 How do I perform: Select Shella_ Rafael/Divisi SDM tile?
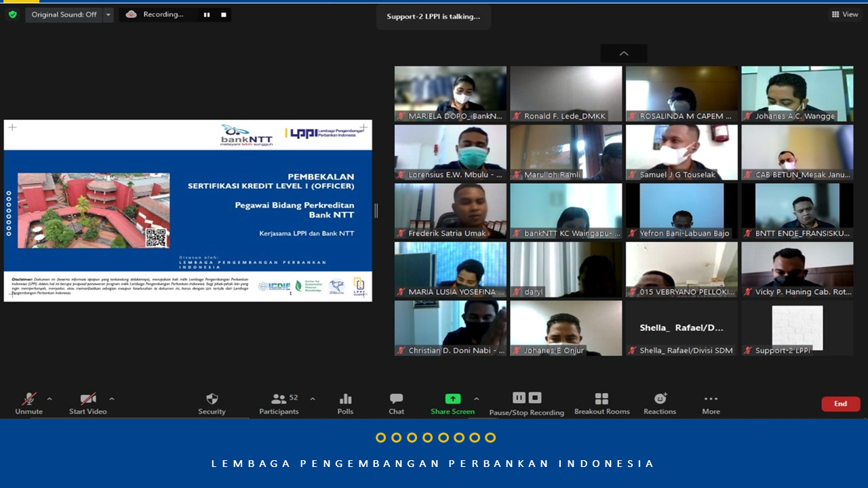[682, 329]
